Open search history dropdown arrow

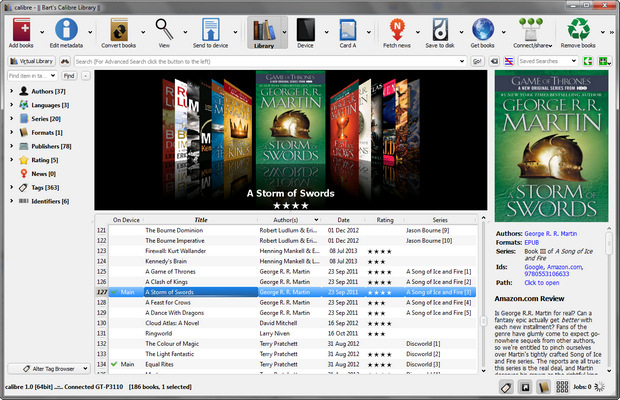[461, 61]
